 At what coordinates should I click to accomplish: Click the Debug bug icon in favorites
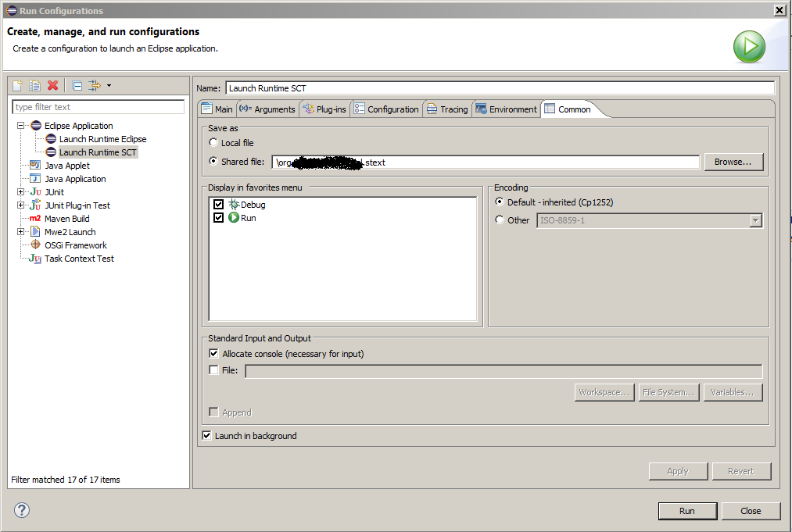point(233,204)
